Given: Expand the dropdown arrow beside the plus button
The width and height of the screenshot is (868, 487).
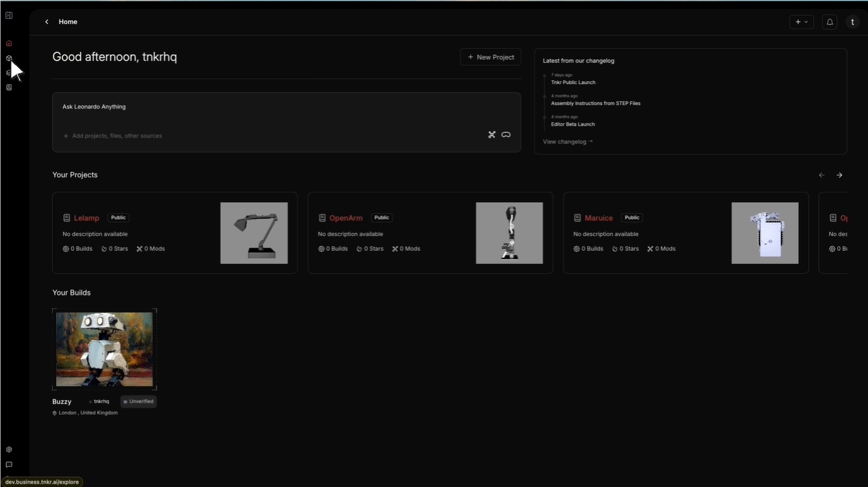Looking at the screenshot, I should click(x=805, y=22).
